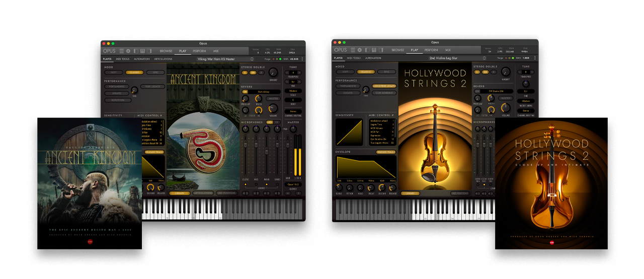Viewport: 644px width, 279px height.
Task: Open settings gear in Hollywood Strings Opus window
Action: (x=360, y=50)
